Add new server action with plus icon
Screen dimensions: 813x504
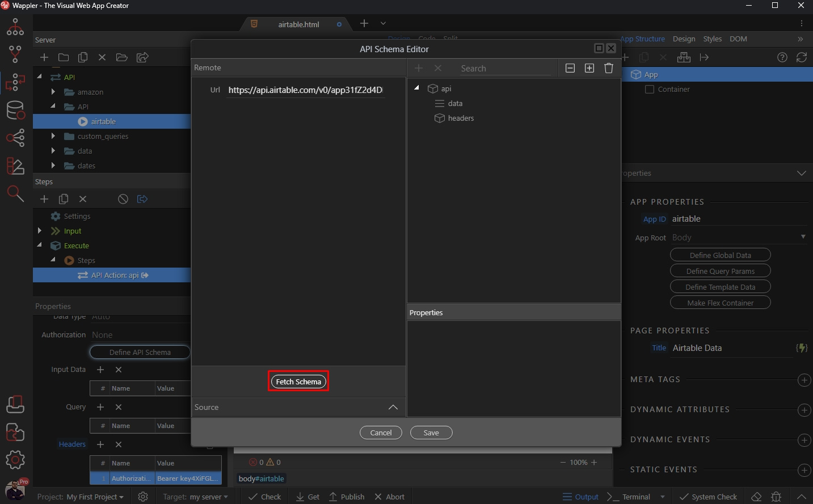[x=44, y=57]
